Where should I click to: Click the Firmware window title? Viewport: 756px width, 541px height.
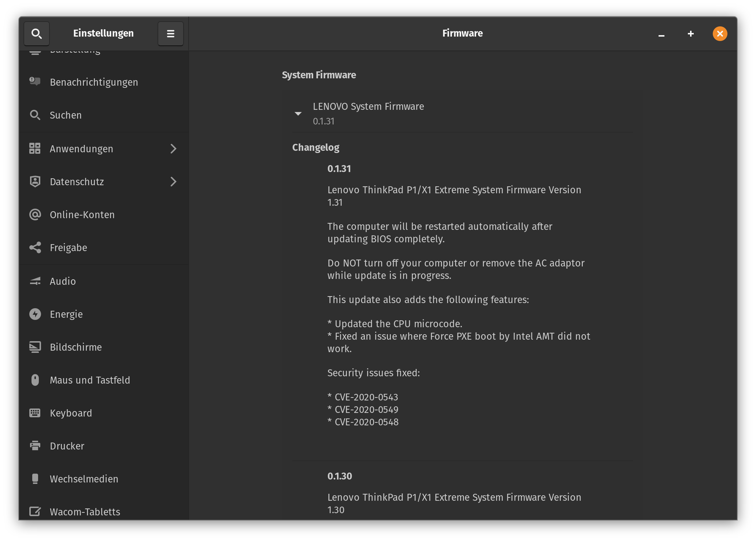(462, 33)
